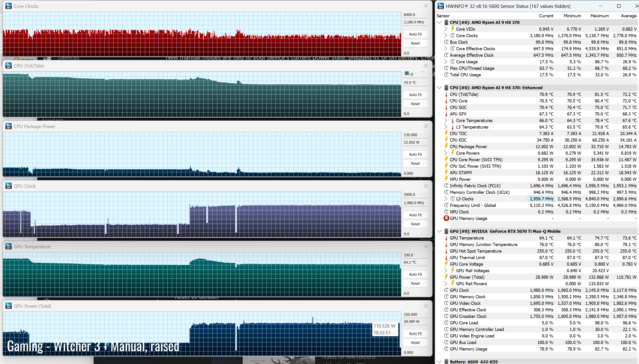The width and height of the screenshot is (639, 364).
Task: Click the 6000.0 max field in Core Clocks
Action: [x=415, y=15]
